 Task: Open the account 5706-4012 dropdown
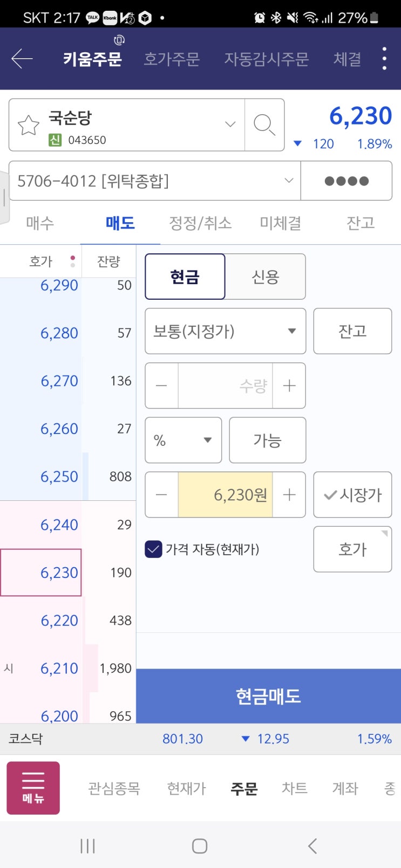tap(154, 181)
